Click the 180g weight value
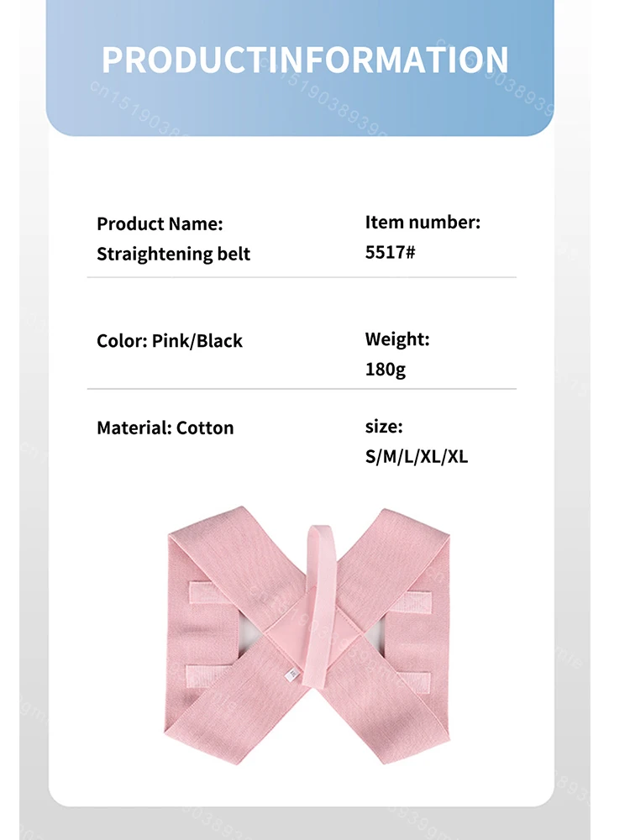The width and height of the screenshot is (630, 840). coord(386,369)
